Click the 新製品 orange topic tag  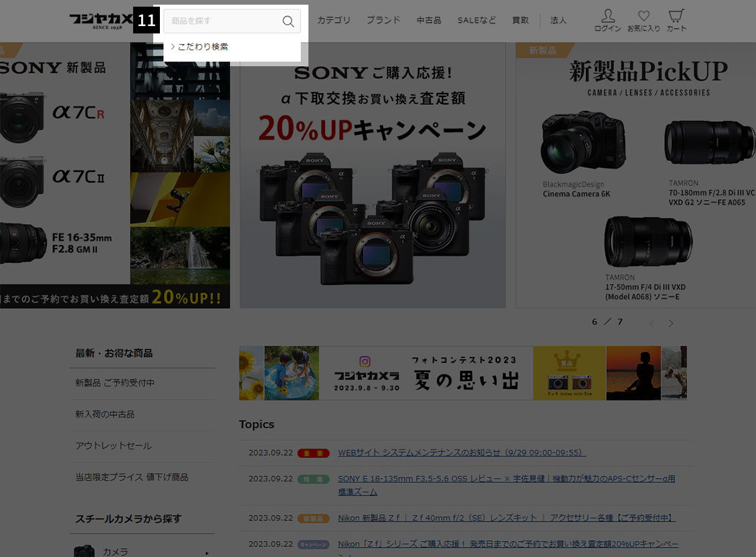313,518
